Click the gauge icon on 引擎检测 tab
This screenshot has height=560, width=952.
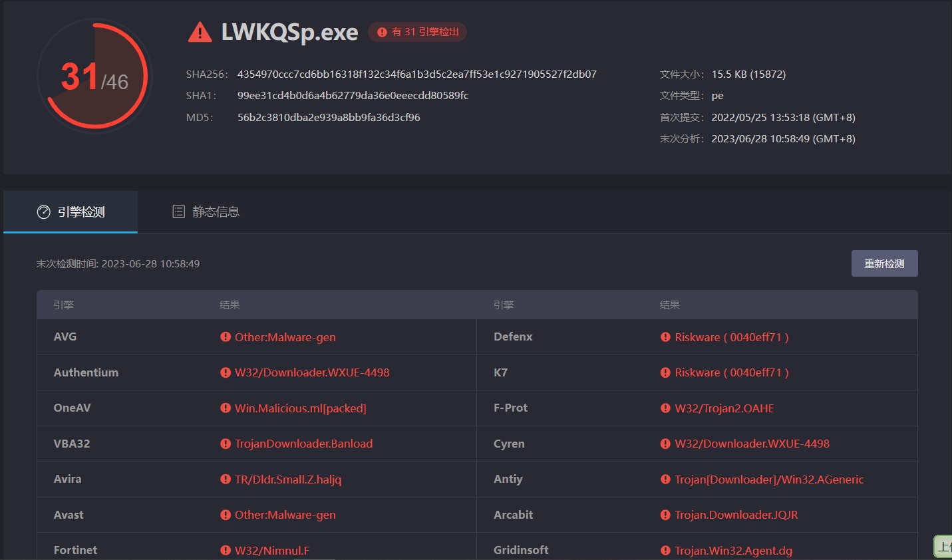click(x=44, y=212)
